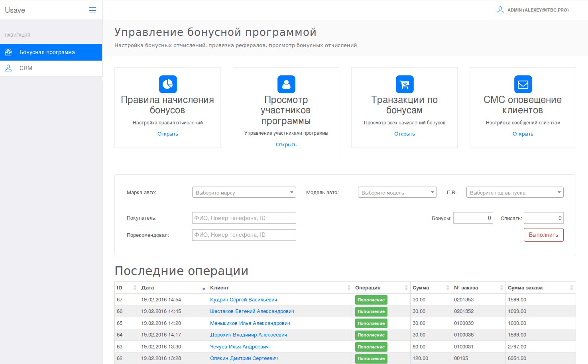Open client Меньшиков Илья Александрович
Image resolution: width=588 pixels, height=364 pixels.
(250, 323)
